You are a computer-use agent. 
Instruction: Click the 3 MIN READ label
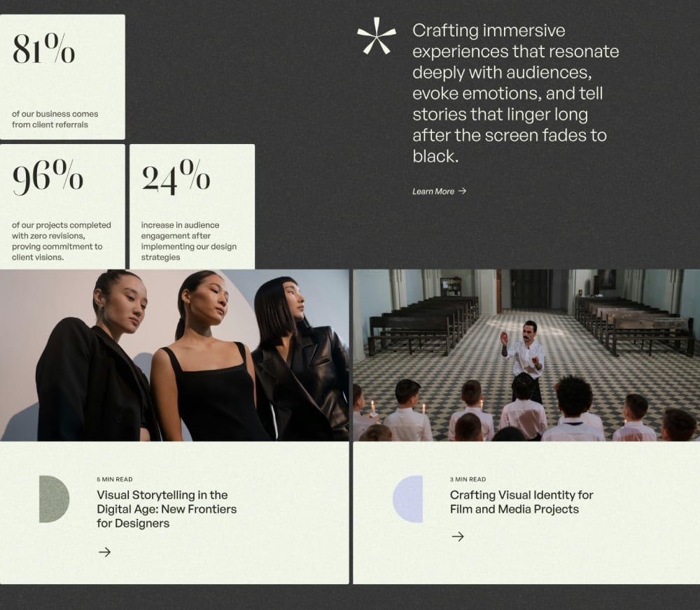click(468, 479)
